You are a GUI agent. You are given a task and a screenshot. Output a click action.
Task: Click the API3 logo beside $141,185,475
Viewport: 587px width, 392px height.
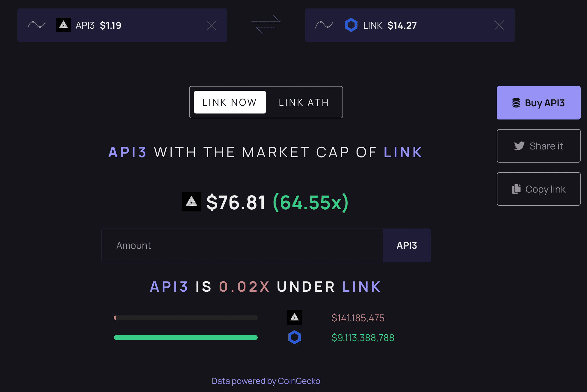(x=295, y=317)
